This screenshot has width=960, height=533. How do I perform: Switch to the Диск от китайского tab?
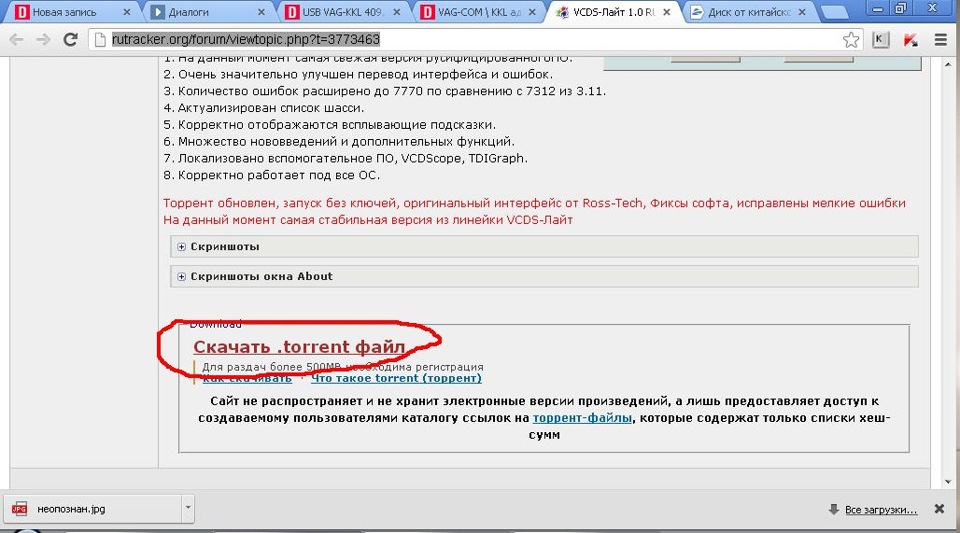(749, 12)
